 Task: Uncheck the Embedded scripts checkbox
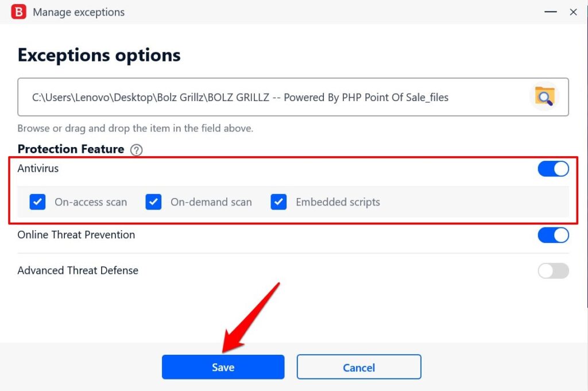(278, 202)
